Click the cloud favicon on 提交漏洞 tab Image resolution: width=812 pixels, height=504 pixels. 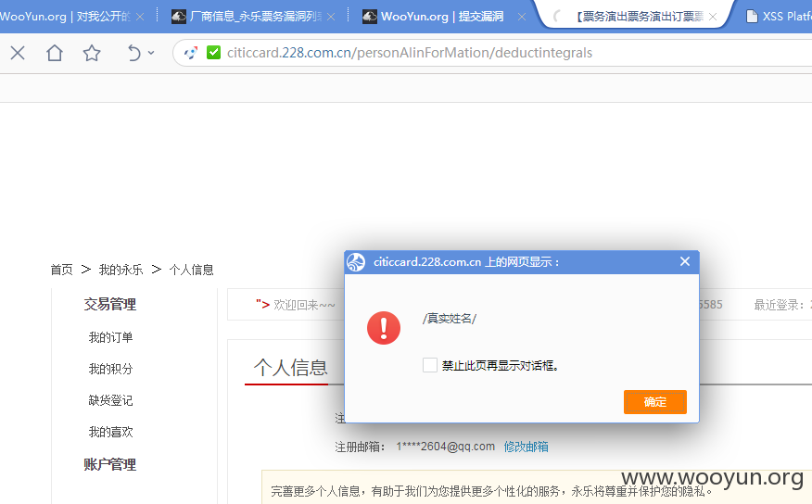click(x=370, y=17)
